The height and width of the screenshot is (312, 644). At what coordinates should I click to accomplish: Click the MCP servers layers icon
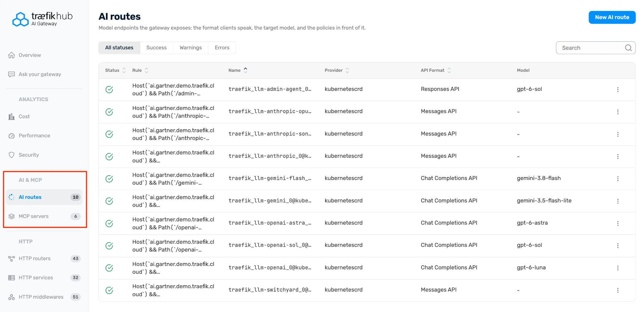point(12,216)
